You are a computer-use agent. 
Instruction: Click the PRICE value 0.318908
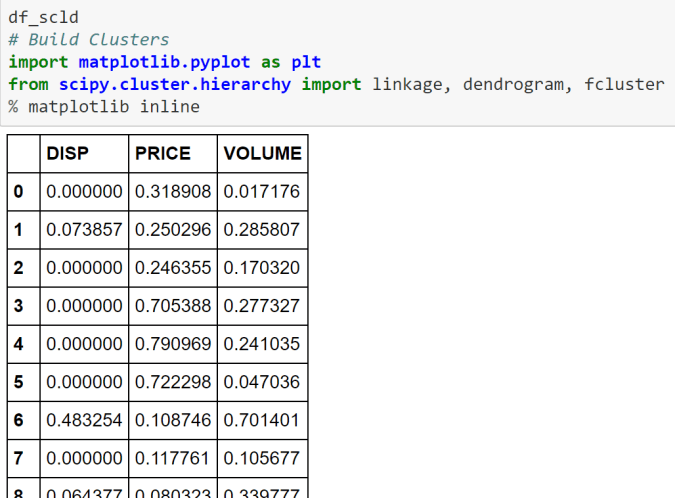[x=173, y=191]
